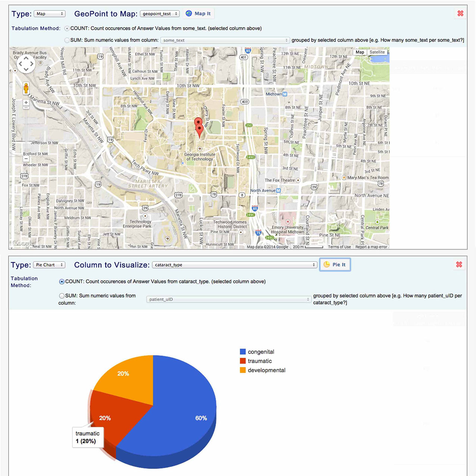Select SUM radio in Map panel
476x476 pixels.
67,40
